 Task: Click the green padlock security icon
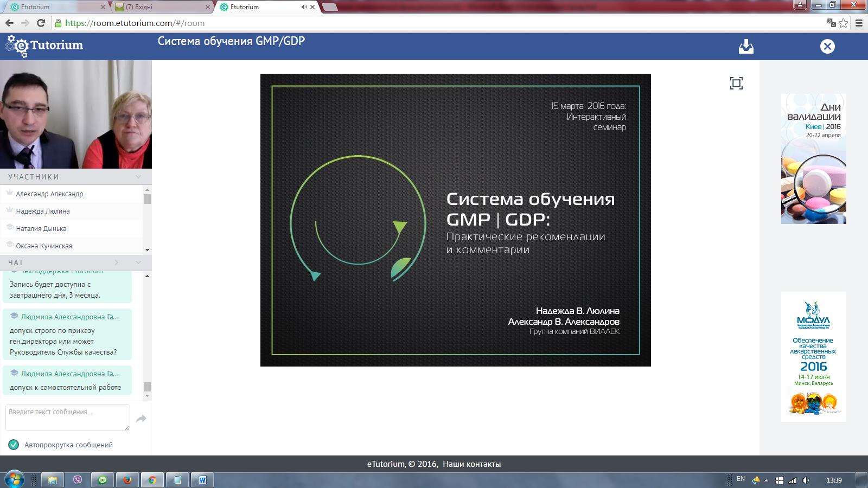(x=58, y=23)
